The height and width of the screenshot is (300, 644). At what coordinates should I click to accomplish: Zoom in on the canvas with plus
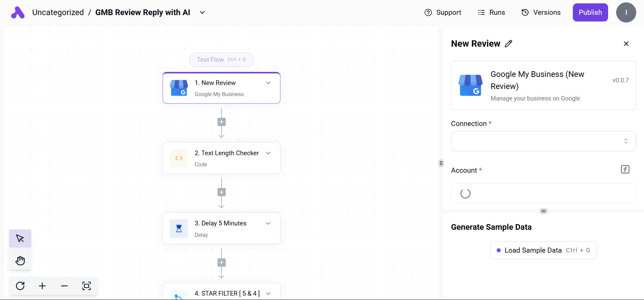pyautogui.click(x=42, y=286)
